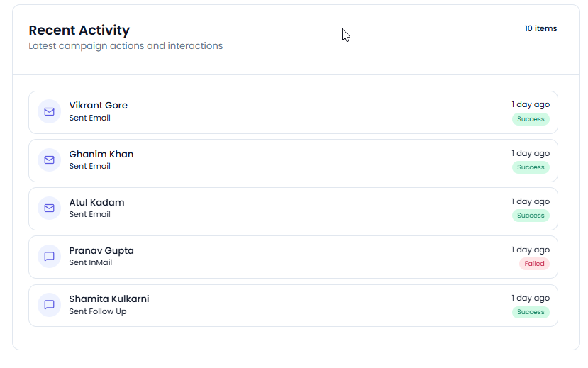Click the Failed badge on Pranav Gupta

point(534,264)
